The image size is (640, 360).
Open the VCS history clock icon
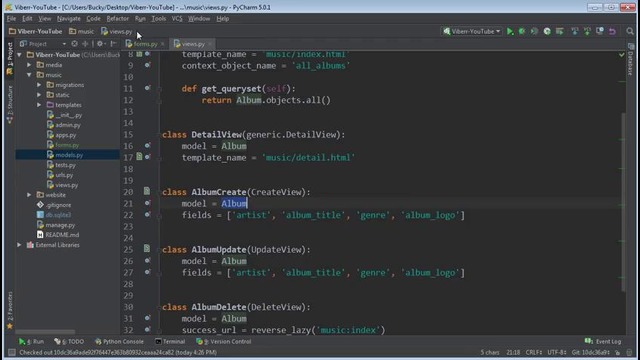(600, 31)
